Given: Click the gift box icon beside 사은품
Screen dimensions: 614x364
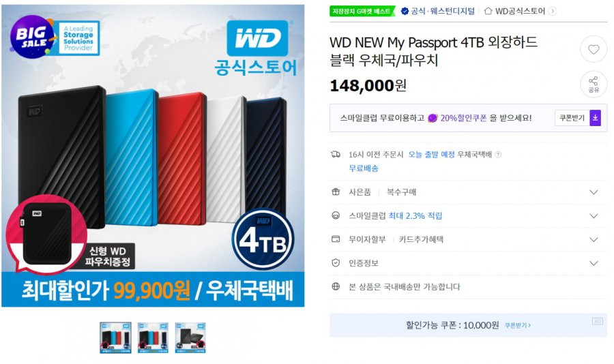Looking at the screenshot, I should (x=336, y=192).
